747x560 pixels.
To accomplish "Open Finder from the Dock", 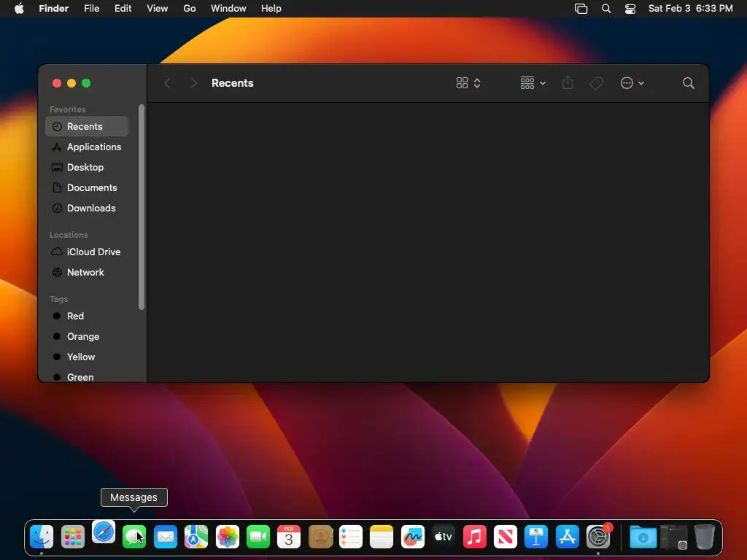I will pyautogui.click(x=42, y=537).
